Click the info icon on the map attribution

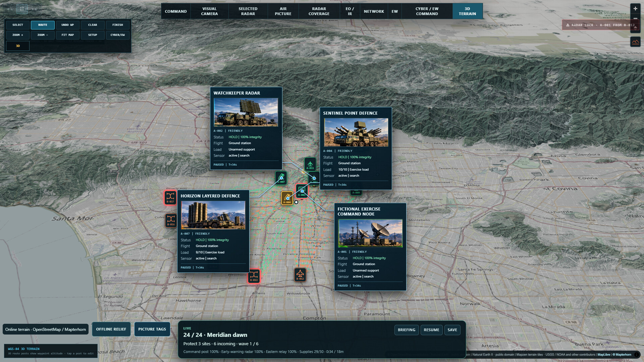pos(637,354)
